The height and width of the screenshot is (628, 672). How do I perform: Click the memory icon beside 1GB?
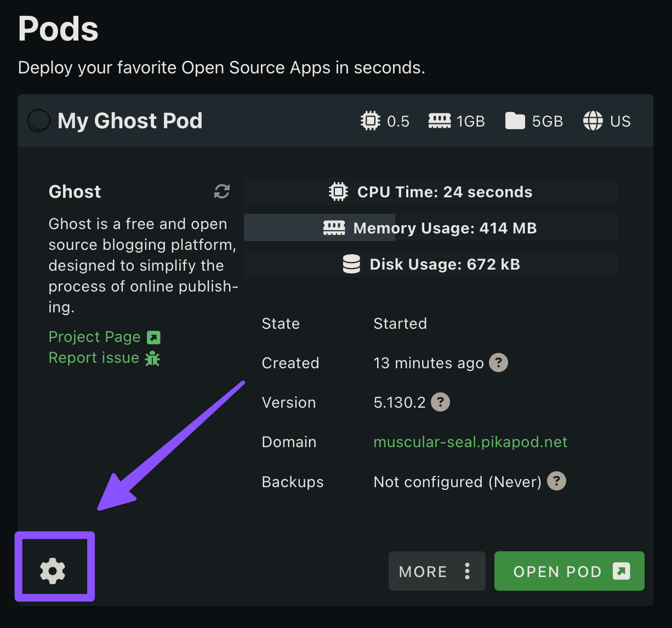[x=440, y=121]
